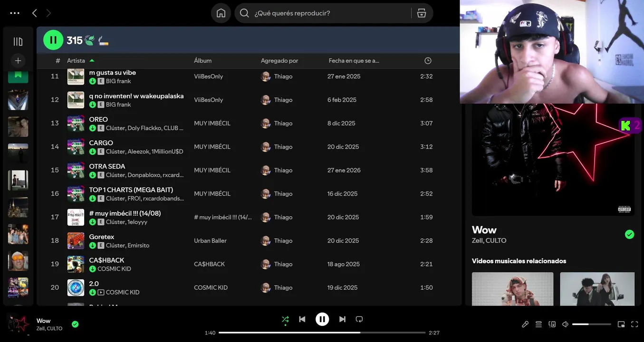
Task: Seek in the song progress bar
Action: click(x=322, y=333)
